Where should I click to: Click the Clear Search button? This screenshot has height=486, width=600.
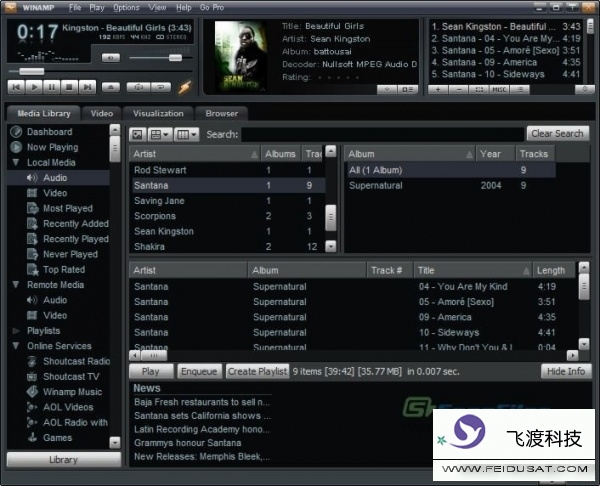[x=558, y=134]
